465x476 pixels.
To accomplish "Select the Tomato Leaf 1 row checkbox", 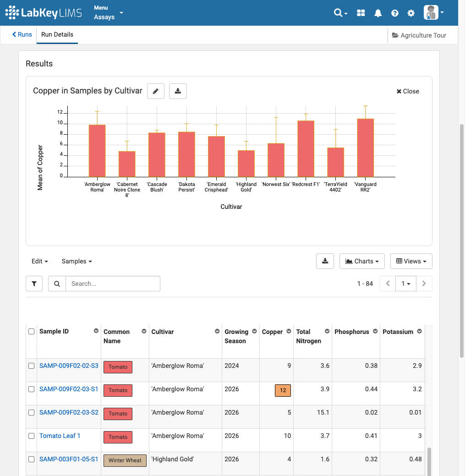I will 31,436.
